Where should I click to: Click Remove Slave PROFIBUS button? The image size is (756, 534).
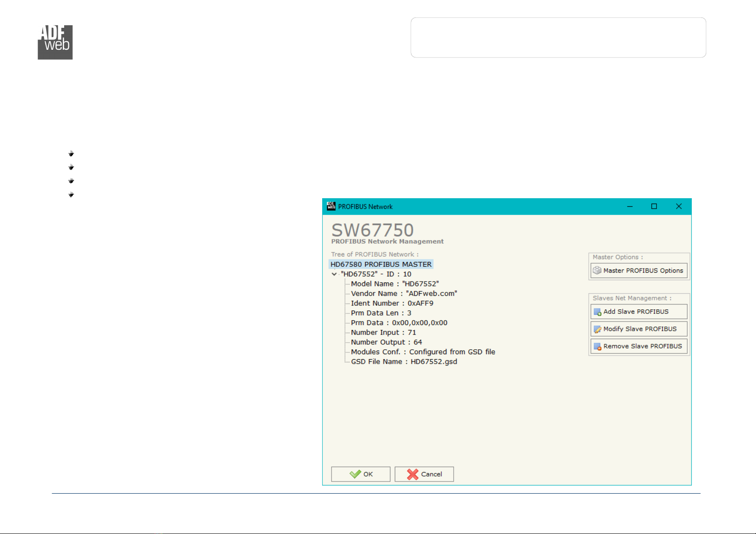639,346
